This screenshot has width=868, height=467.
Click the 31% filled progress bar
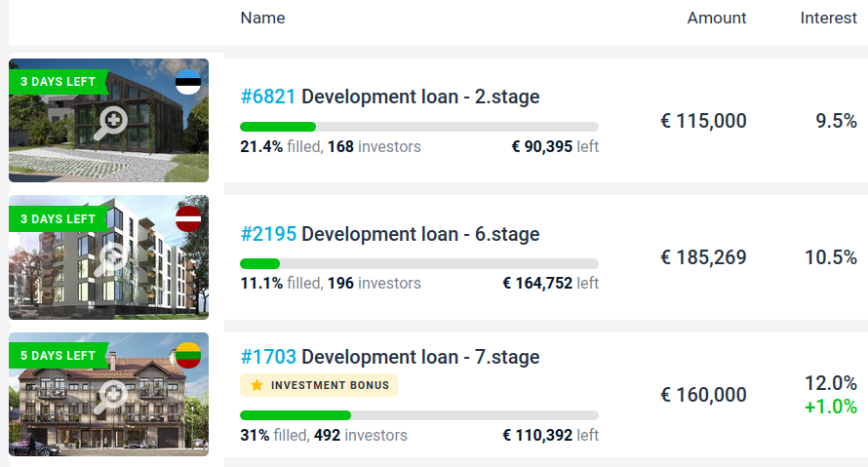pyautogui.click(x=419, y=415)
